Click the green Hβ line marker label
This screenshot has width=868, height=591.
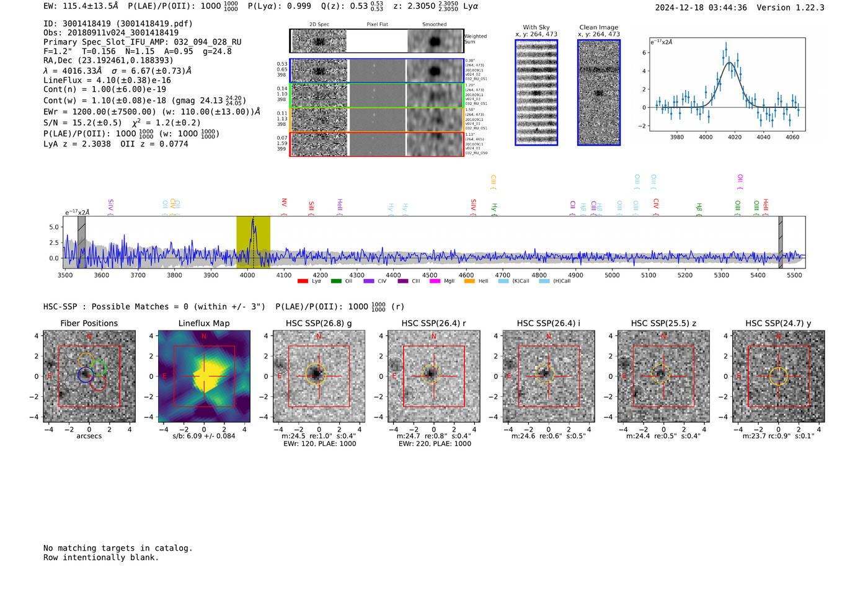click(699, 209)
